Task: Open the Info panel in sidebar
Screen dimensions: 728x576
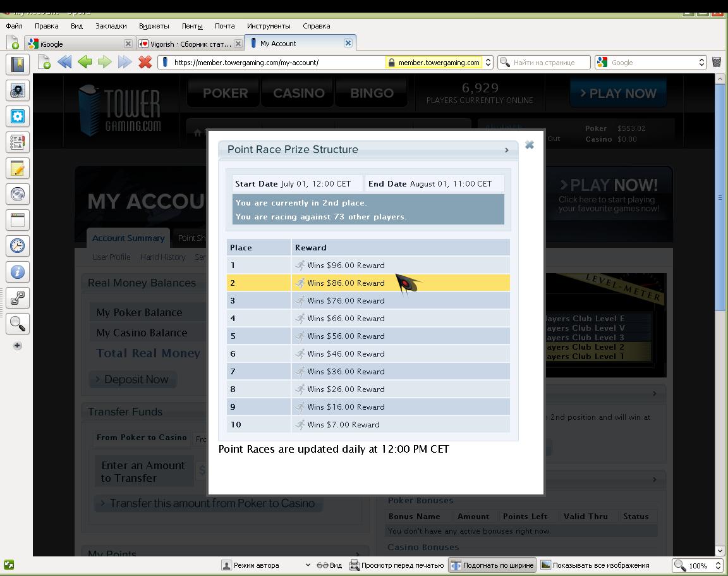Action: [x=17, y=272]
